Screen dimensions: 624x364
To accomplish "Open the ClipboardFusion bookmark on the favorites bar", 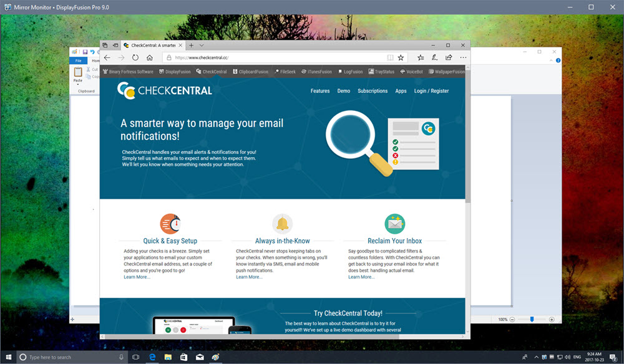I will 250,71.
